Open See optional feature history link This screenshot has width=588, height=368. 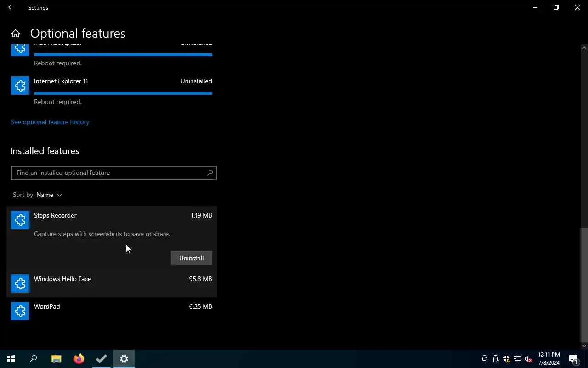pos(50,122)
